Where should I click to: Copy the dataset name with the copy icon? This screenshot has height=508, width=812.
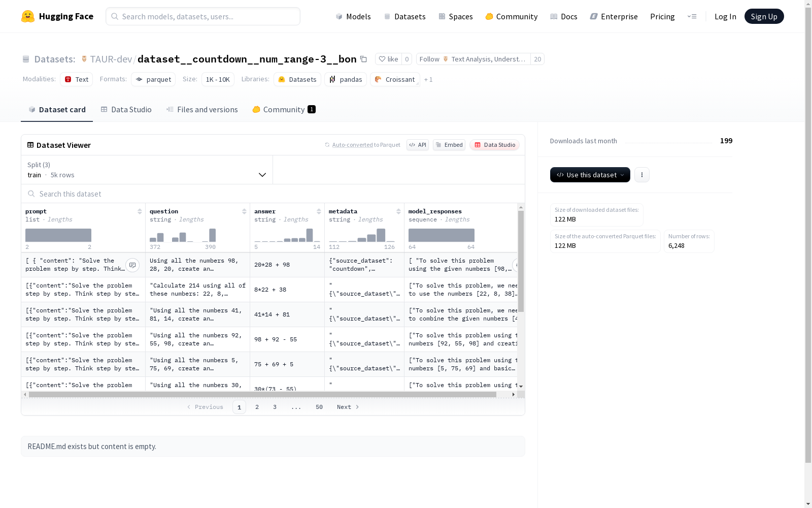tap(363, 59)
